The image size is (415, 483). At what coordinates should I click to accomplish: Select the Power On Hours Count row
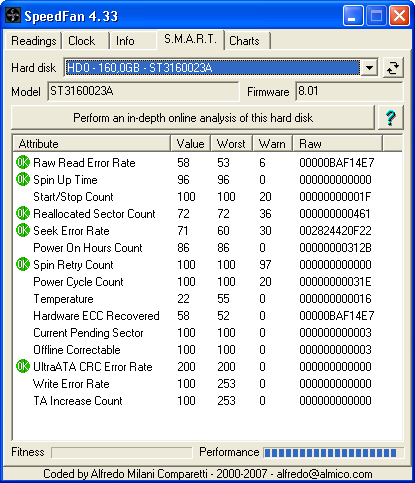(x=207, y=247)
